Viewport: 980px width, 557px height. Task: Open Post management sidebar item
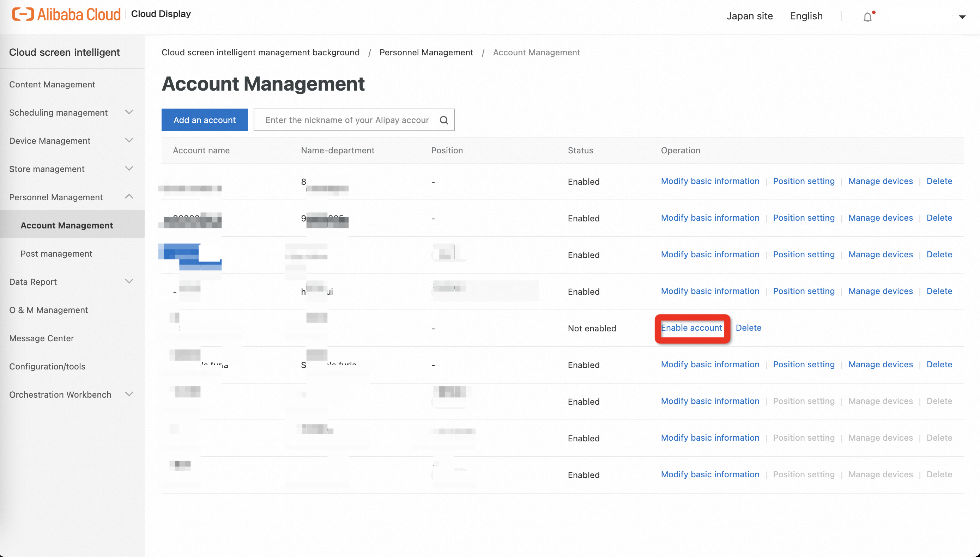(56, 253)
